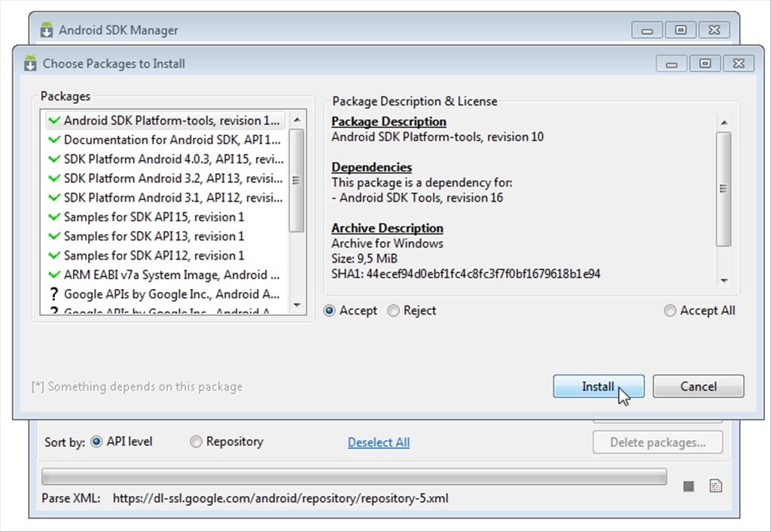The width and height of the screenshot is (771, 532).
Task: Click the green check beside Documentation for Android SDK
Action: (x=55, y=140)
